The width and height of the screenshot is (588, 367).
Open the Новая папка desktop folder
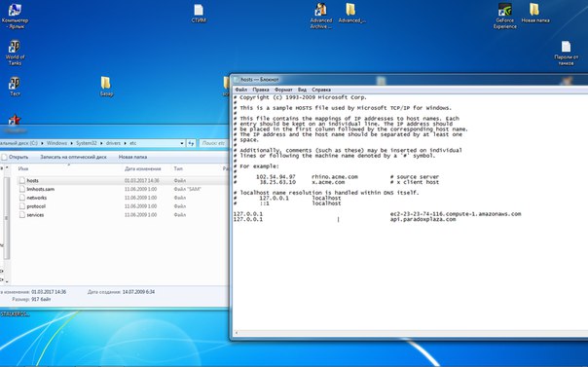(535, 14)
